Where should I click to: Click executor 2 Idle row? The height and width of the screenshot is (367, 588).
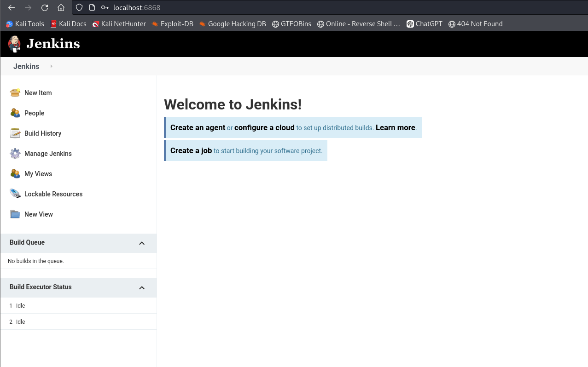tap(78, 321)
